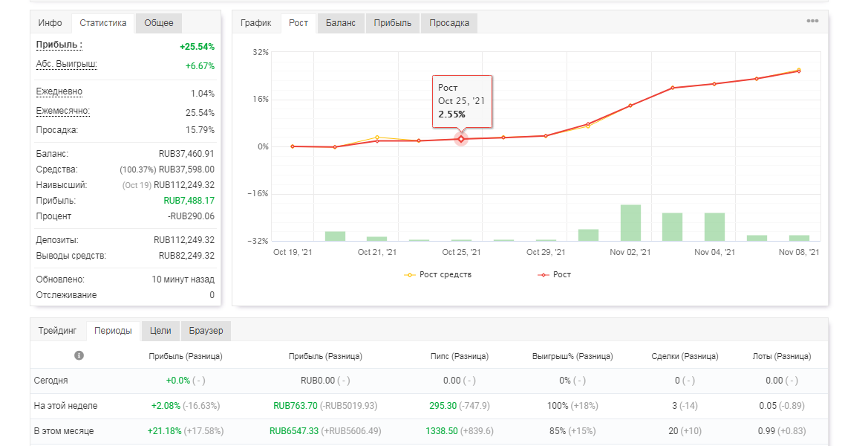Click the 2.55% tooltip value

(x=451, y=114)
